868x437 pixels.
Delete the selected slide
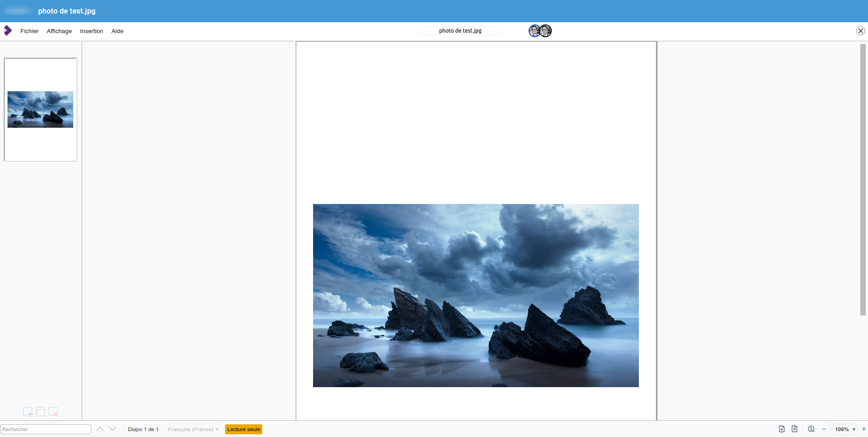pos(53,412)
